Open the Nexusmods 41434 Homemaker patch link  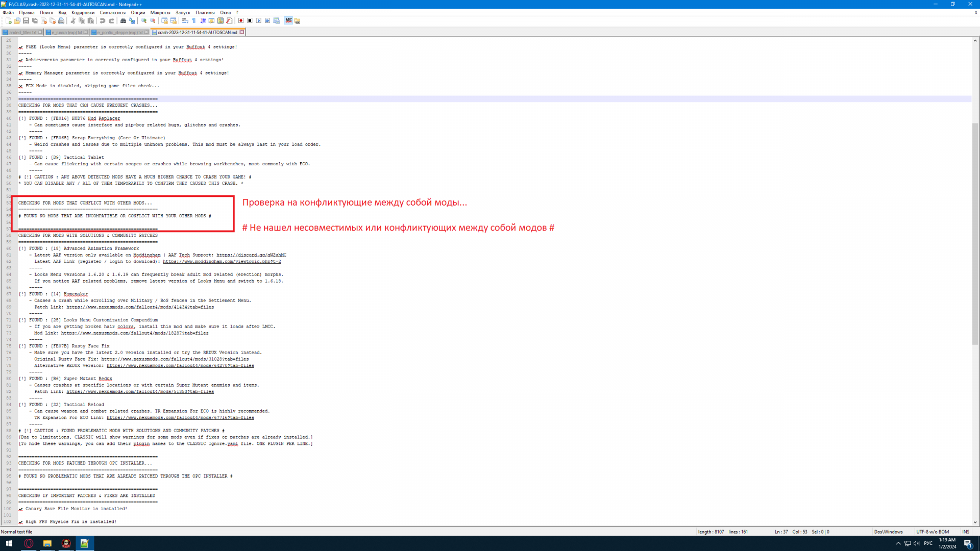tap(140, 307)
